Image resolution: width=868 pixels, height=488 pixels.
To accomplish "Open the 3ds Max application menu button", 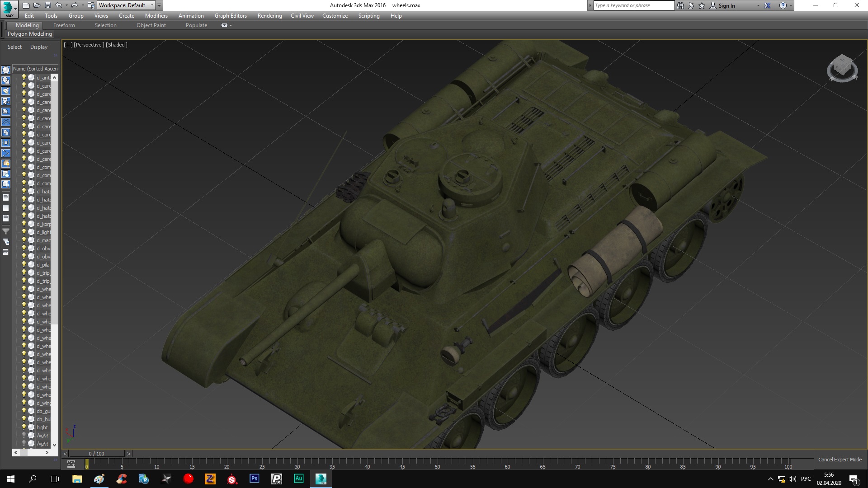I will tap(9, 9).
